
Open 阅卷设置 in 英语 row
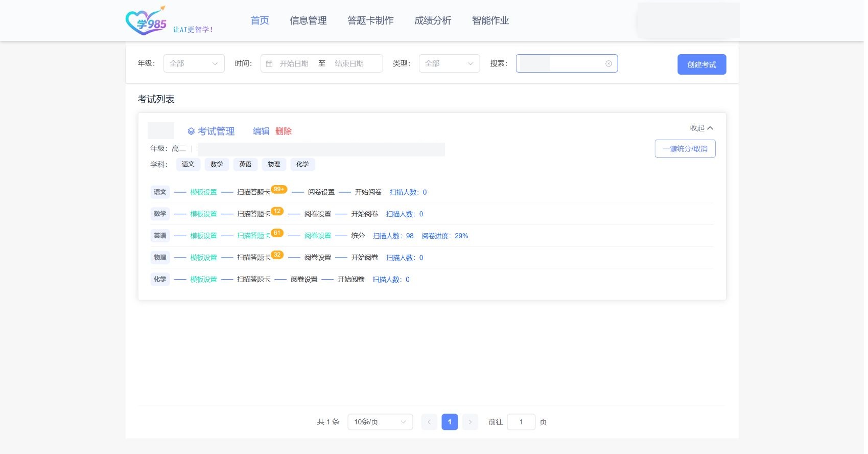coord(318,236)
